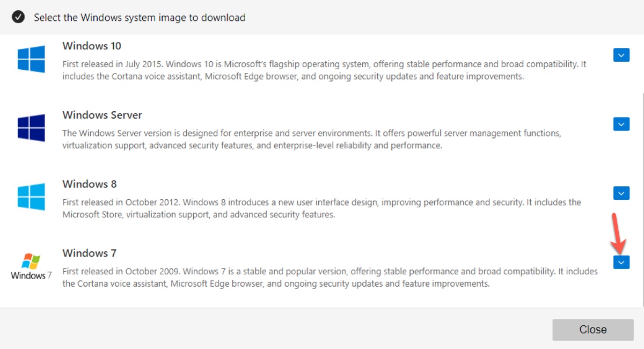Image resolution: width=644 pixels, height=349 pixels.
Task: Click the Windows 7 logo icon
Action: [31, 267]
